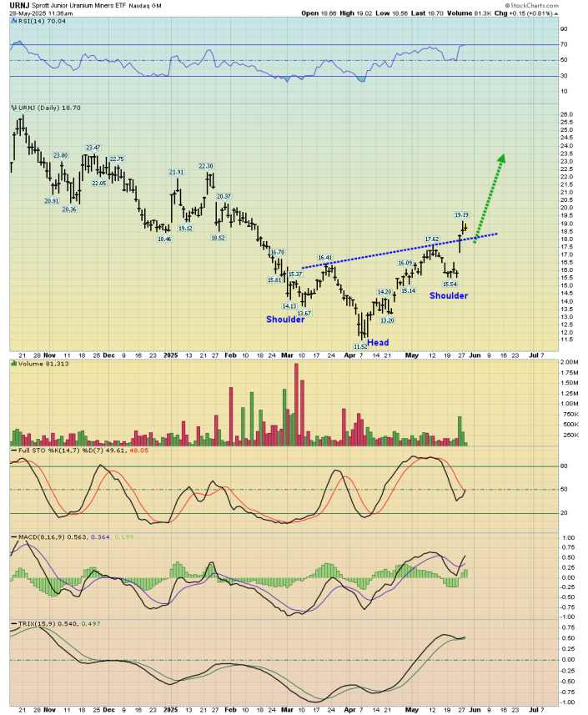Click the 16.09 price label
The height and width of the screenshot is (715, 588).
(405, 263)
